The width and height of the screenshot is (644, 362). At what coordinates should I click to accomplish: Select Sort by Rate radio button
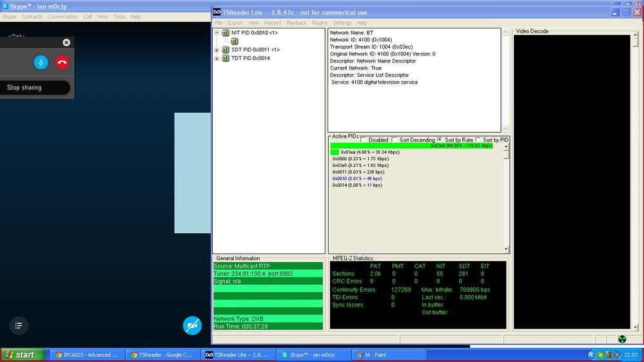point(440,140)
